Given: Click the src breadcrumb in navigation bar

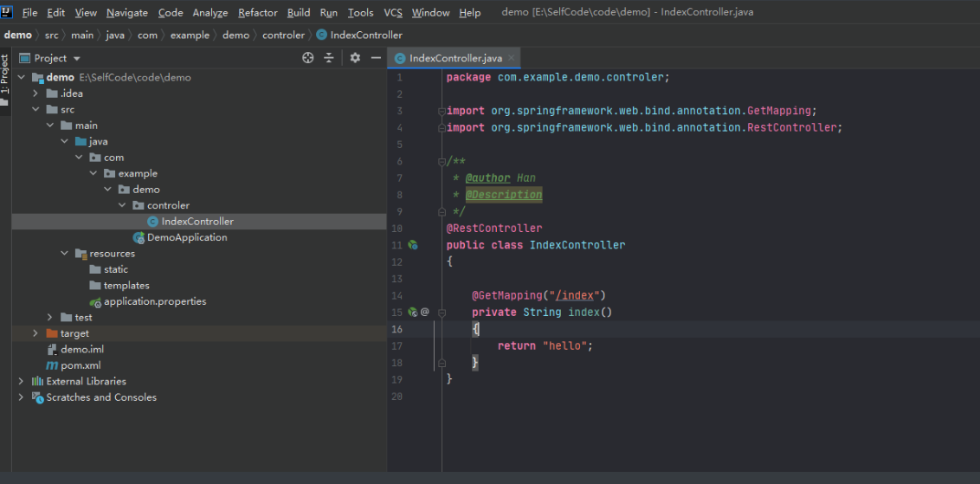Looking at the screenshot, I should click(51, 35).
